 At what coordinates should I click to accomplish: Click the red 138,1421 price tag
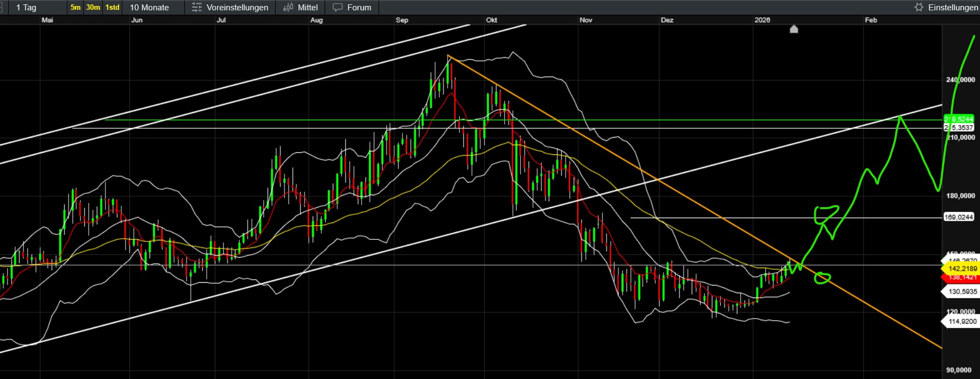click(x=962, y=277)
